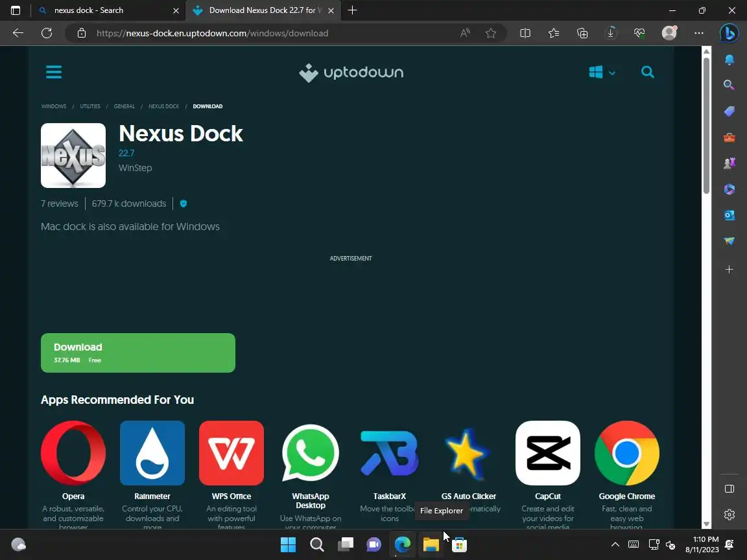View site information lock icon
The image size is (747, 560).
tap(82, 33)
